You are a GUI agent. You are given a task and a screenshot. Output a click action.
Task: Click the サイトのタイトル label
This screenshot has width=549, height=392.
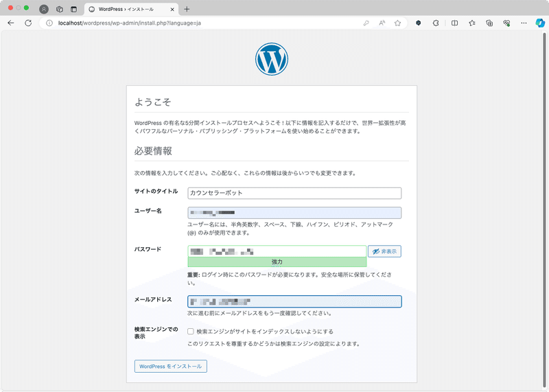pos(156,192)
